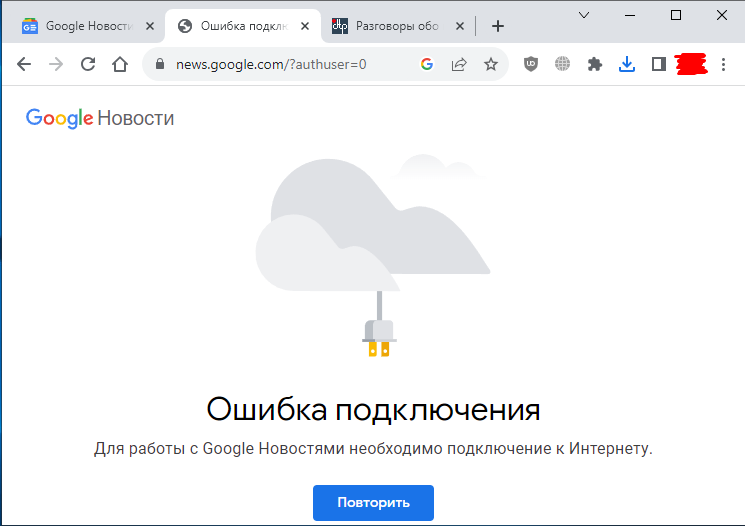This screenshot has height=526, width=745.
Task: Switch to the Разговоры tab
Action: tap(395, 26)
